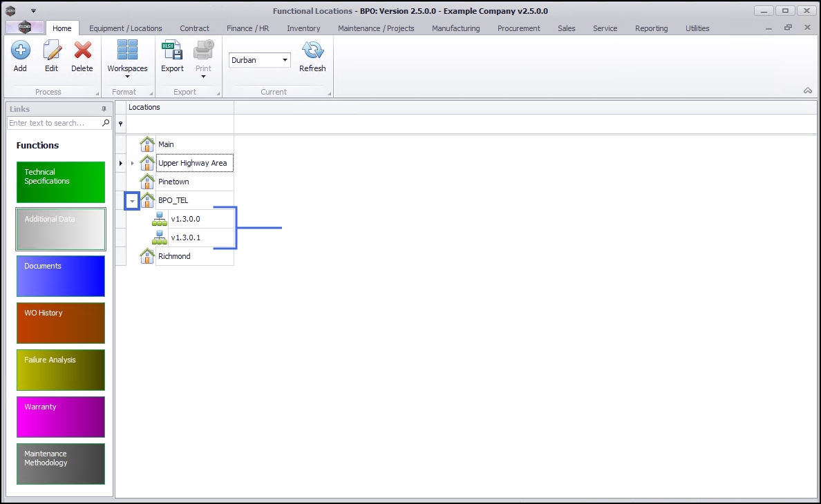Select the Upper Highway Area row indicator
821x504 pixels.
point(120,163)
